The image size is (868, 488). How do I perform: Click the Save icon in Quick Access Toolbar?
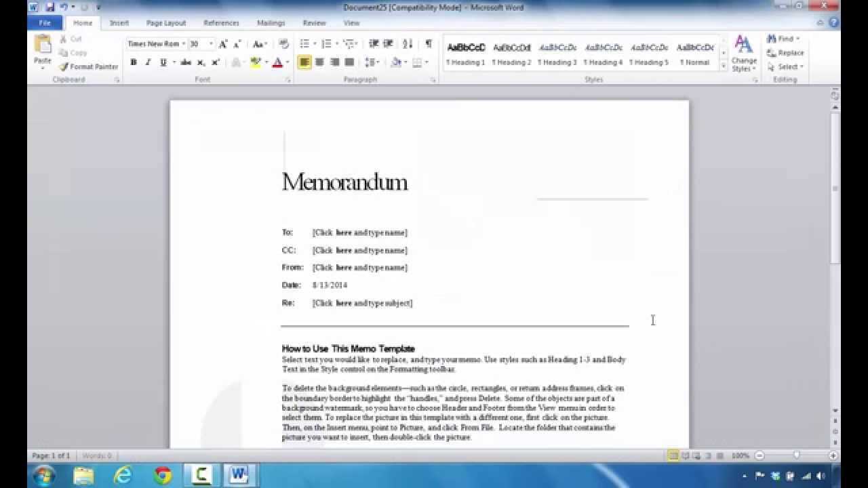(x=50, y=7)
